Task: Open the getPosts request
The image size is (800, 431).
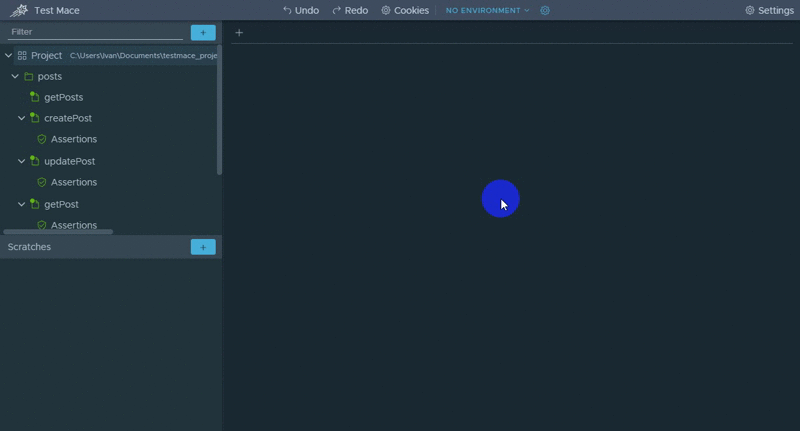Action: [63, 97]
